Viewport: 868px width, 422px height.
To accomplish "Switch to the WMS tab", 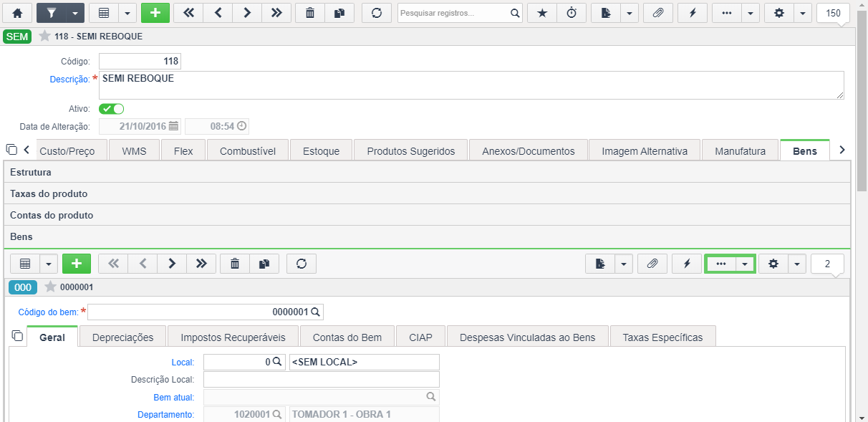I will pyautogui.click(x=134, y=151).
